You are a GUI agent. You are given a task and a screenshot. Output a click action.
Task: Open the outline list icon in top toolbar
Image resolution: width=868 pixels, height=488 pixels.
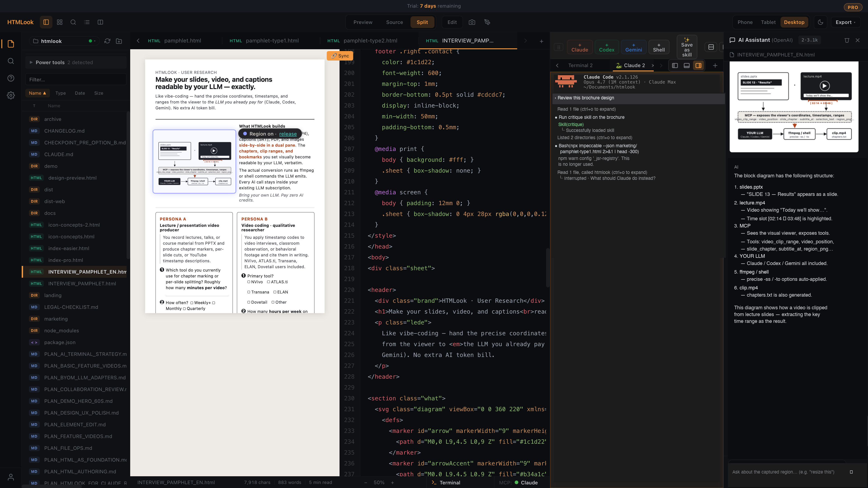(x=87, y=22)
